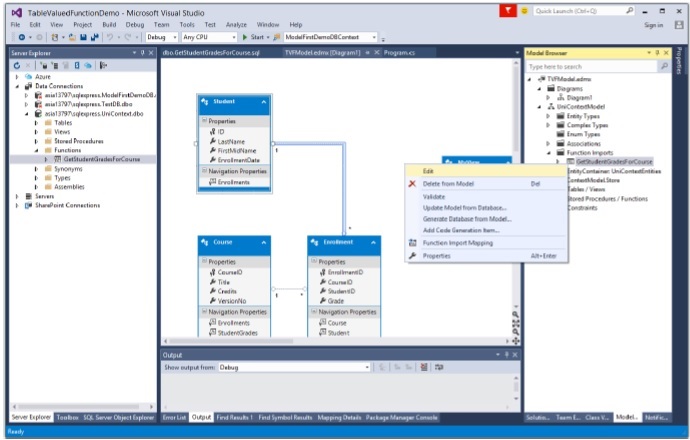Image resolution: width=690 pixels, height=440 pixels.
Task: Switch to the Program.cs tab
Action: pos(399,53)
